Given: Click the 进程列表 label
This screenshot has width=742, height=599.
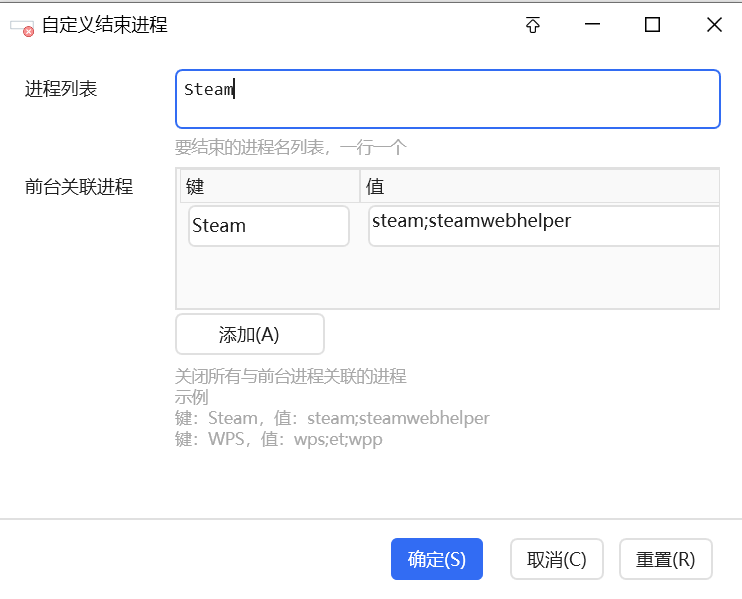Looking at the screenshot, I should tap(61, 89).
